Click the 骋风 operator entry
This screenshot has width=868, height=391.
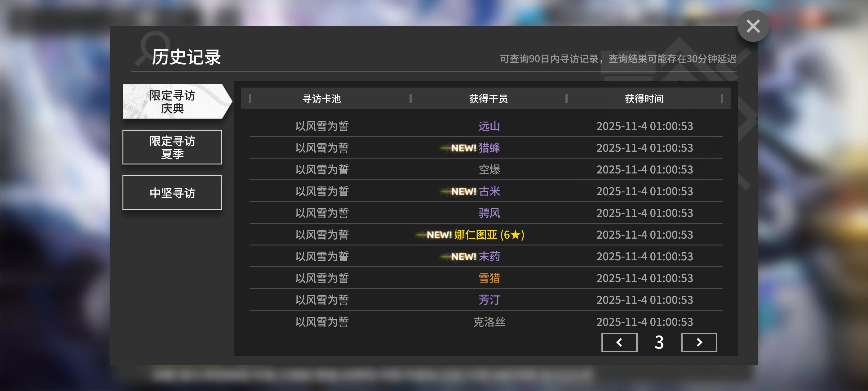tap(489, 213)
